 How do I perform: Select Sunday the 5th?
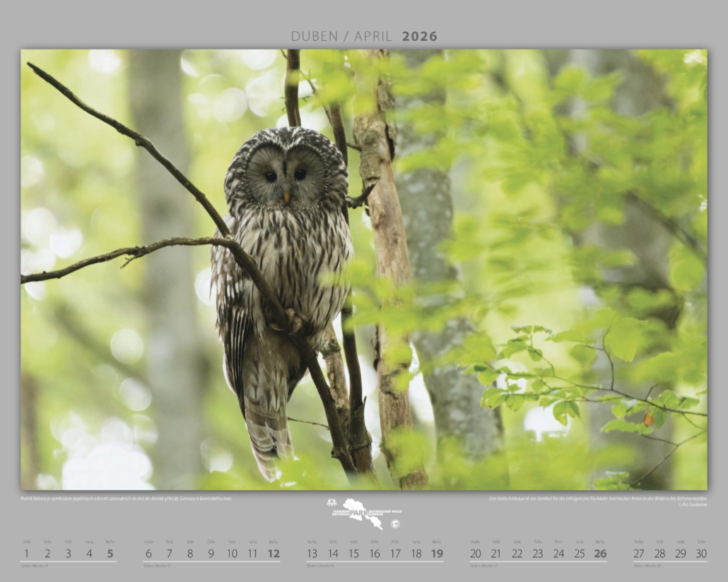110,554
